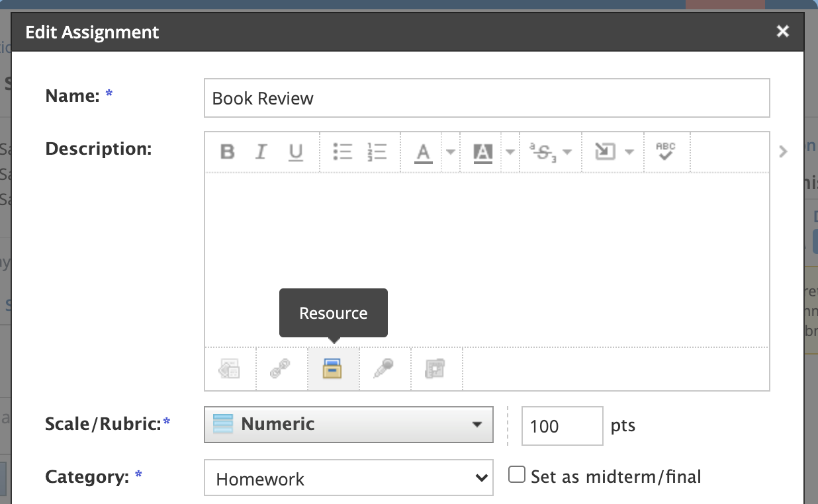Pick the text background highlight color

(x=483, y=152)
